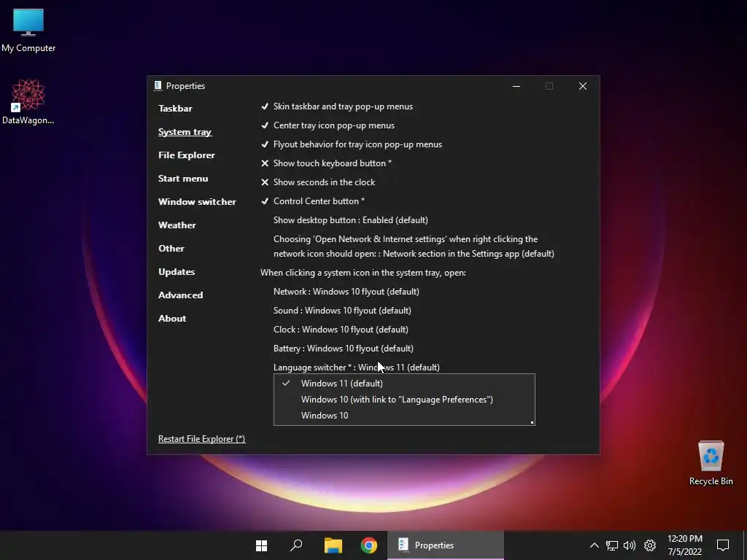Show hidden tray icons chevron
The width and height of the screenshot is (747, 560).
click(x=594, y=545)
